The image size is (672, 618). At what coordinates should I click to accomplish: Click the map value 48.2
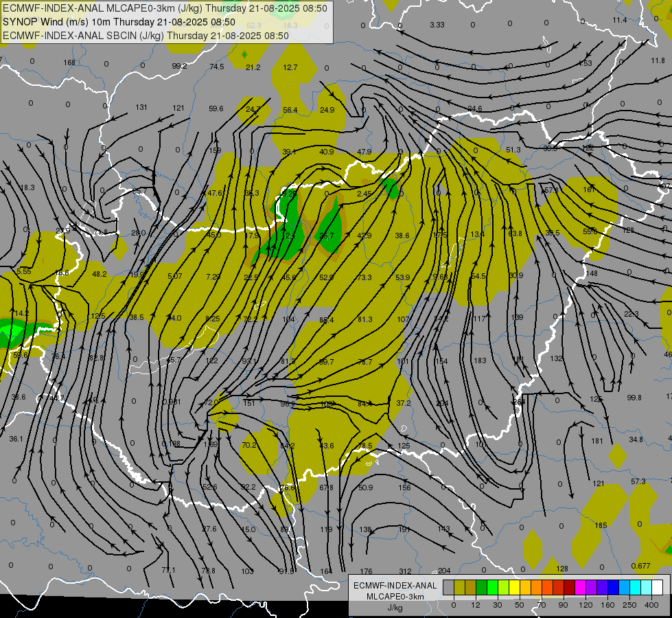(100, 274)
